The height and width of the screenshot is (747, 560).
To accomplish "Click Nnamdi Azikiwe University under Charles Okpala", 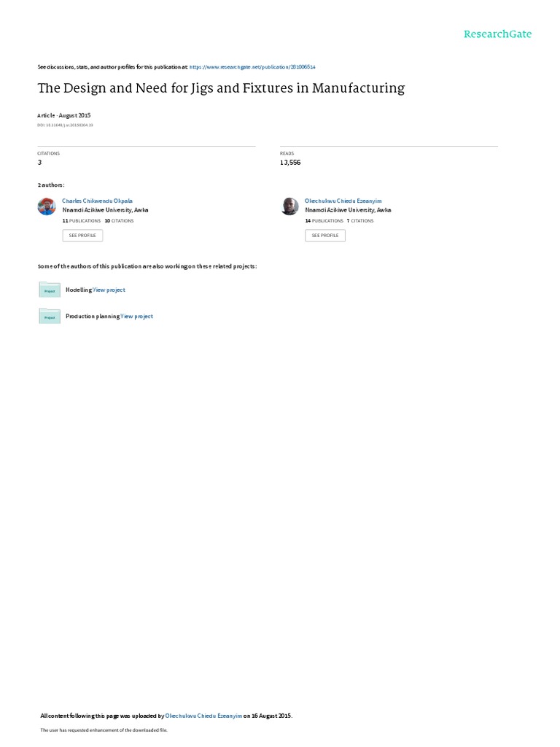I will coord(105,210).
